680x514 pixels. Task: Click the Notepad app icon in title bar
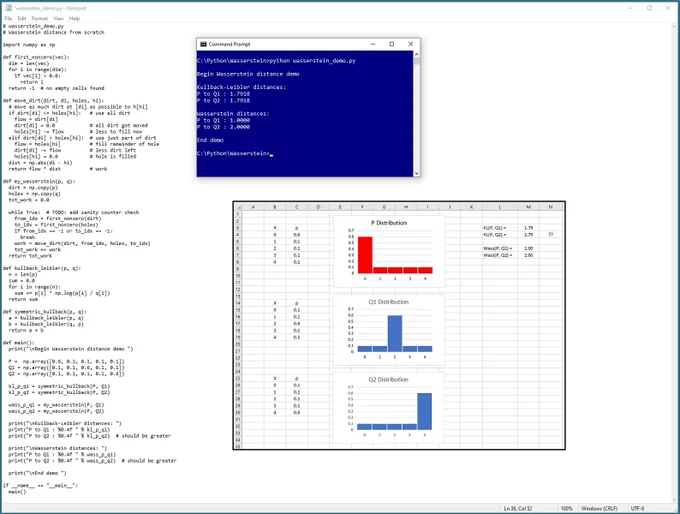click(x=8, y=8)
